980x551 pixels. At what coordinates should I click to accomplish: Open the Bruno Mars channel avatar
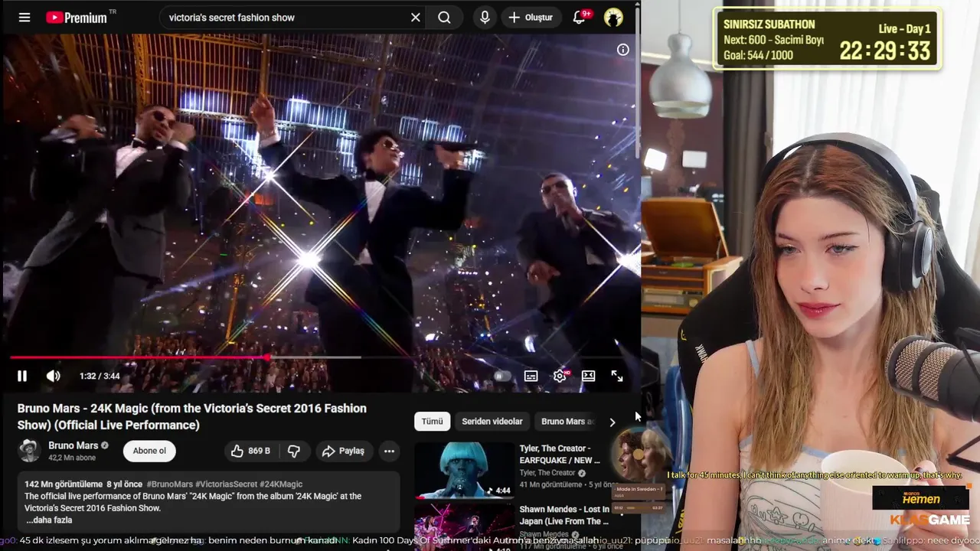(x=29, y=451)
